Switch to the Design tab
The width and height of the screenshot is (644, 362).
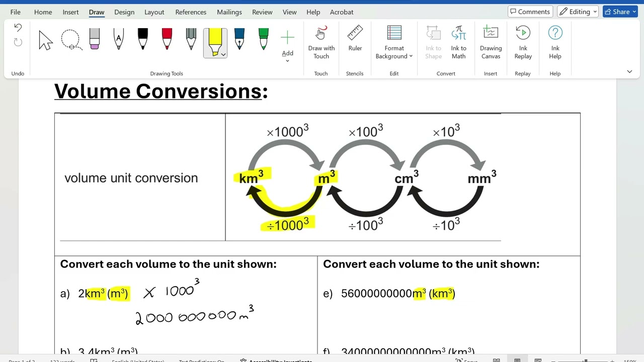(x=124, y=12)
